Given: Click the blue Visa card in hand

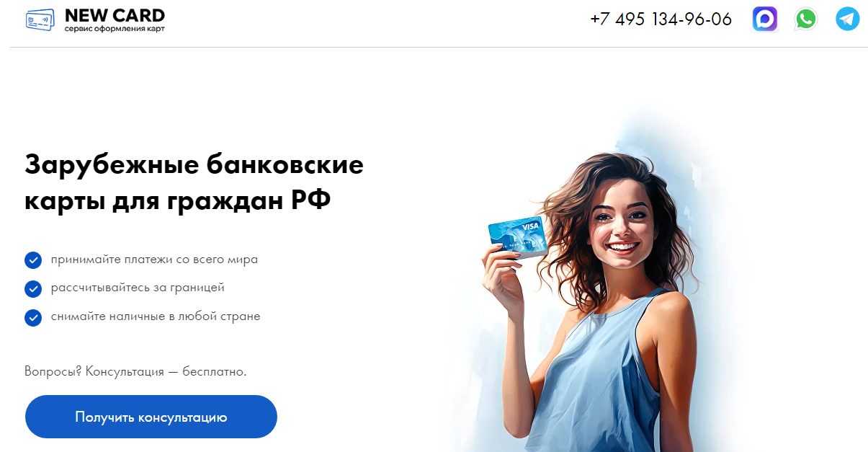Looking at the screenshot, I should 517,238.
